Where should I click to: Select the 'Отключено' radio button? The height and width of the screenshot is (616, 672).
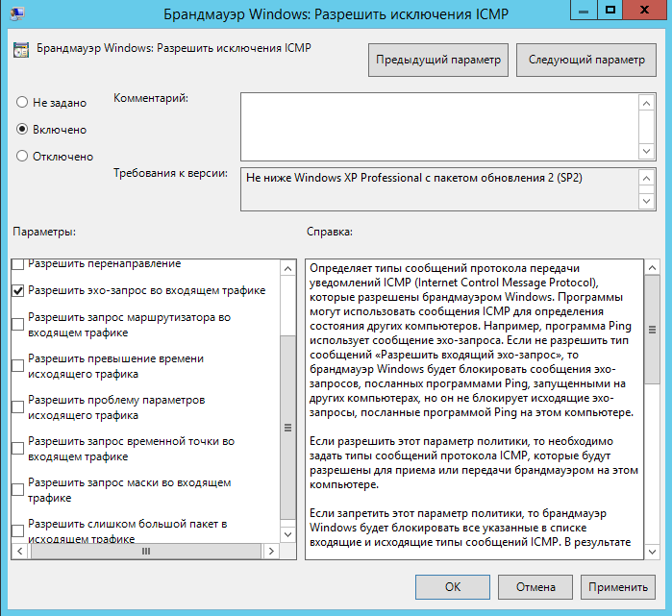(22, 156)
